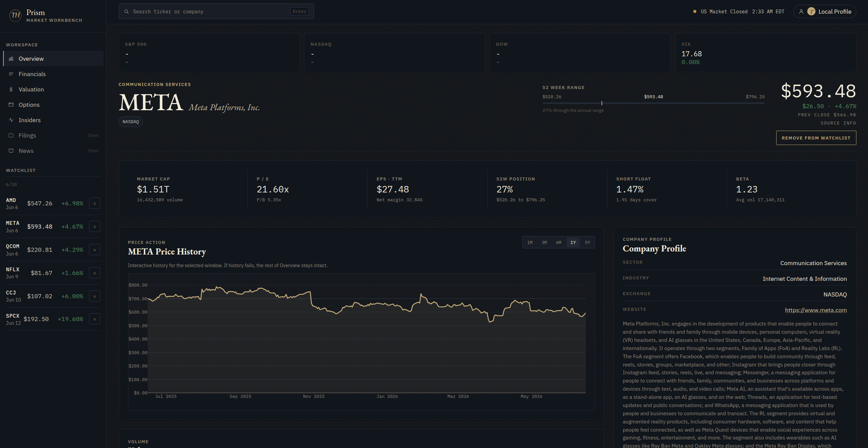This screenshot has height=448, width=868.
Task: Open the Local Profile menu
Action: point(825,12)
